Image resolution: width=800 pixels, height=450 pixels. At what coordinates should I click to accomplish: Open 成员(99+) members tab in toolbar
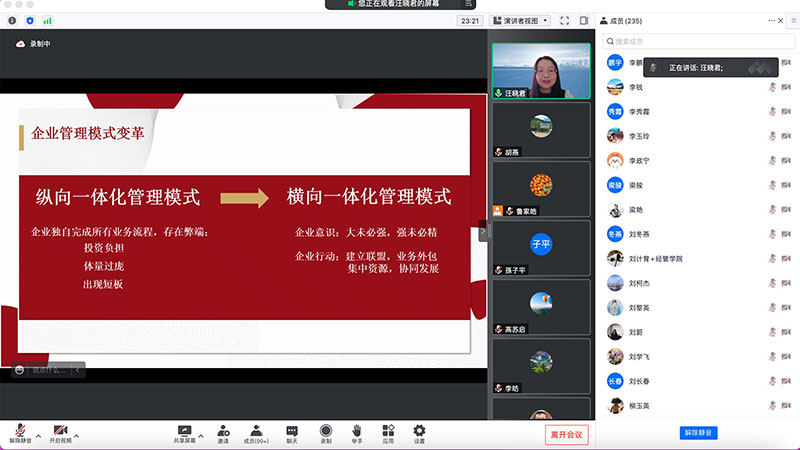click(256, 431)
